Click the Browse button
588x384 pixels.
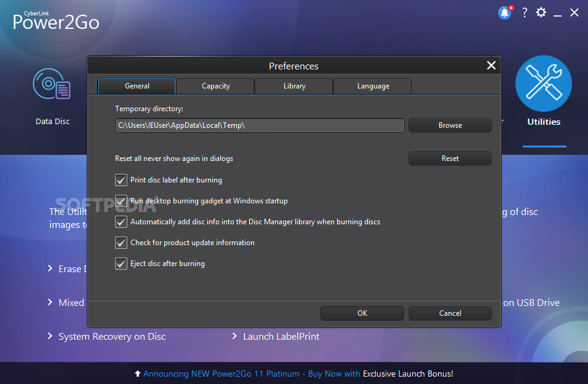pos(450,125)
